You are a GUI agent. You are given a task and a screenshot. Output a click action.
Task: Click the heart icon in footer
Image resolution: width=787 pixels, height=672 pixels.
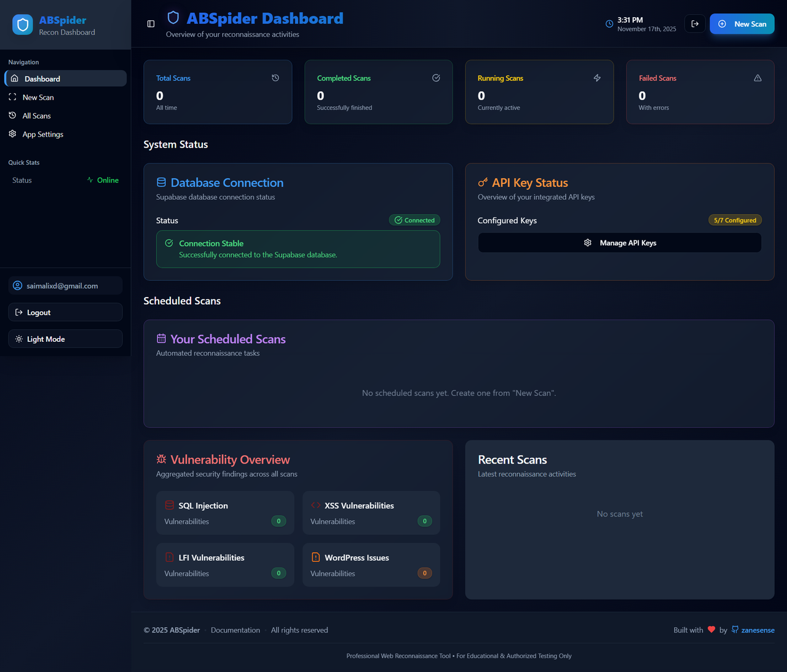coord(711,630)
